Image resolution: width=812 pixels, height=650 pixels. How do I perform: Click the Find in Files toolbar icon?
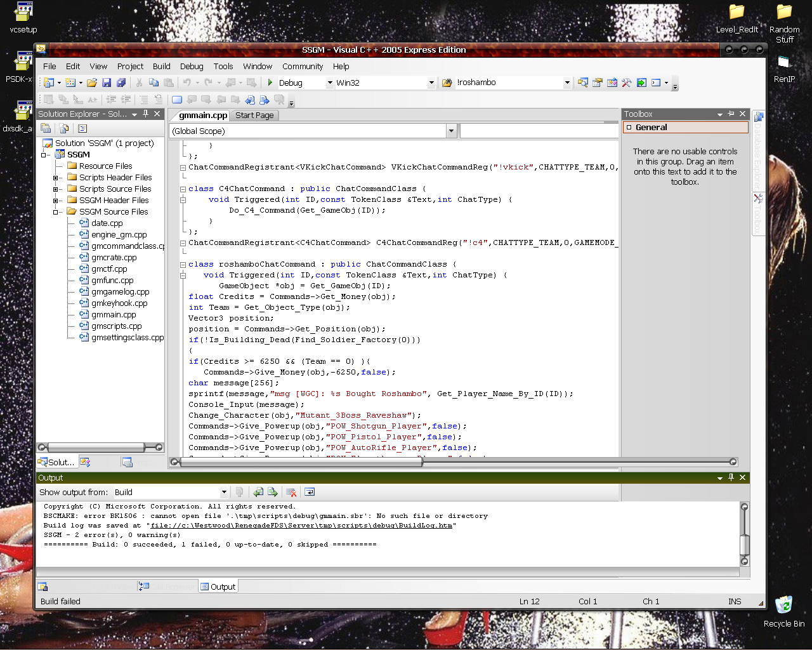(447, 83)
